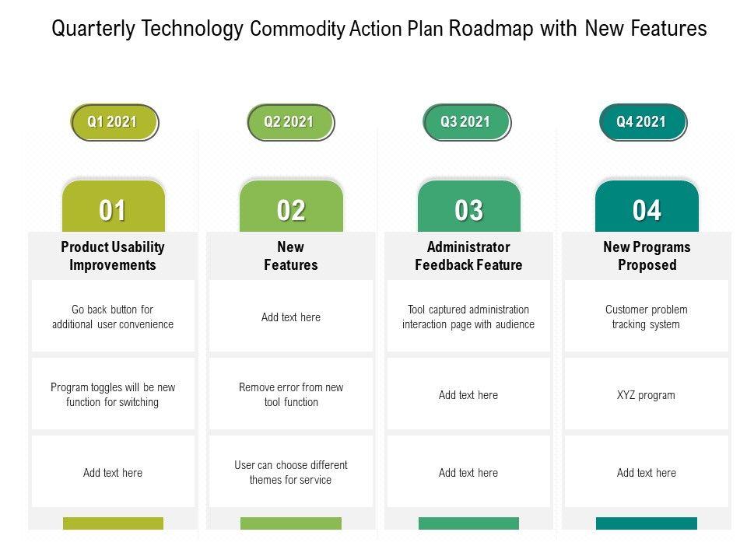Click the slide title text
The height and width of the screenshot is (560, 747).
pyautogui.click(x=379, y=29)
